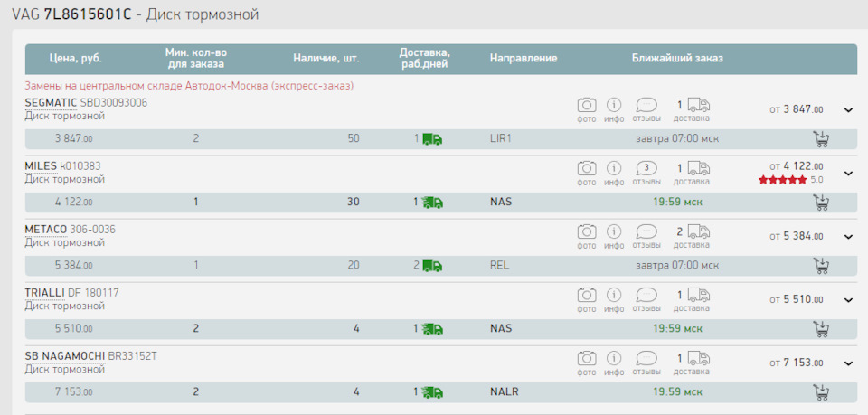Click 'Замены на центральном складе' red notice
The image size is (868, 415).
click(x=189, y=86)
